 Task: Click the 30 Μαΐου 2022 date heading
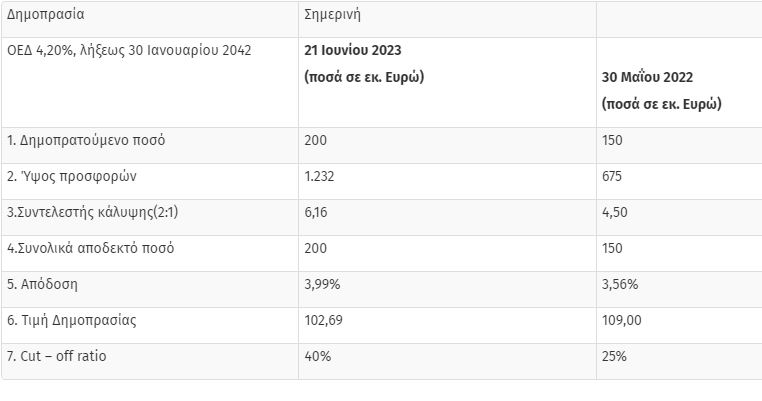(647, 77)
